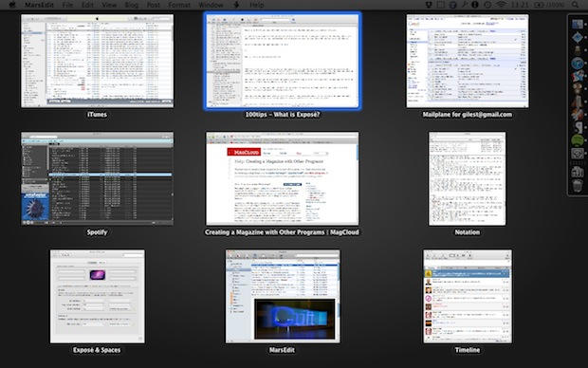Open the Format menu

tap(179, 5)
